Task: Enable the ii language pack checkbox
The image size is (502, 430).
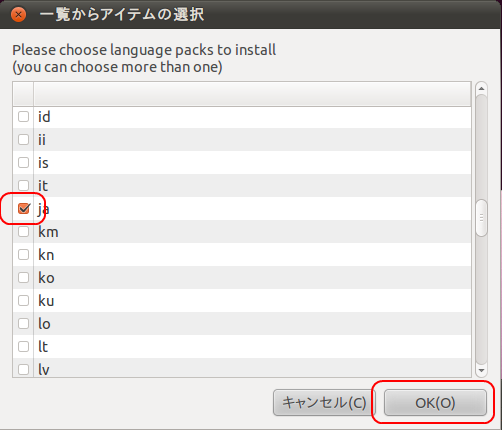Action: click(x=23, y=140)
